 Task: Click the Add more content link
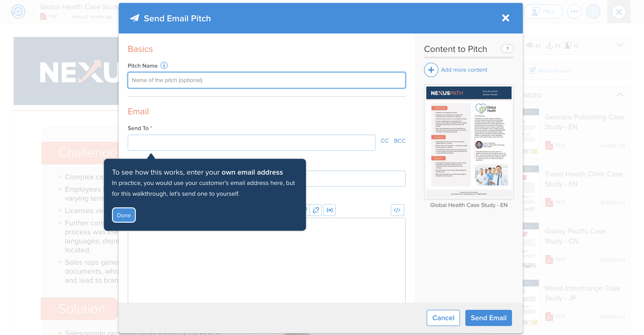464,70
